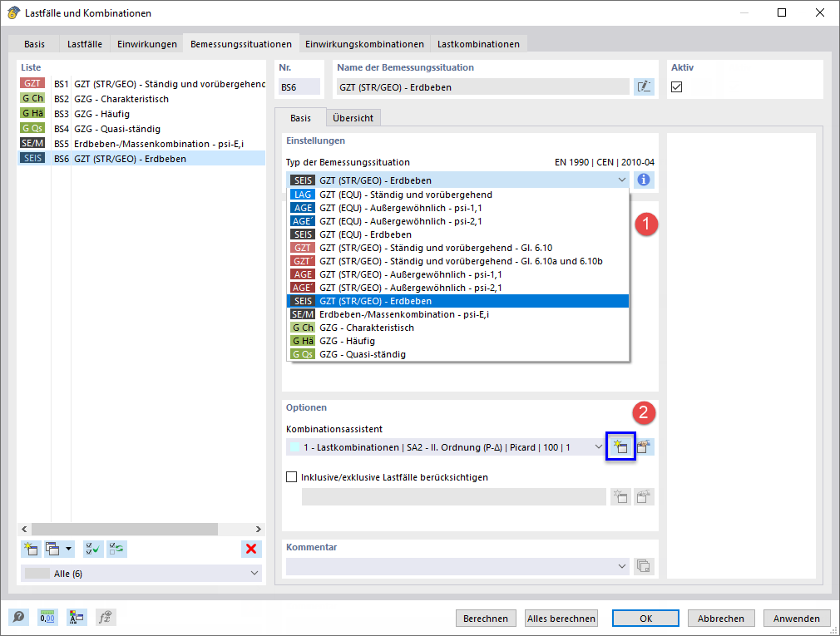Select BS2 GZG - Charakteristisch in the list
This screenshot has width=840, height=636.
pos(141,98)
